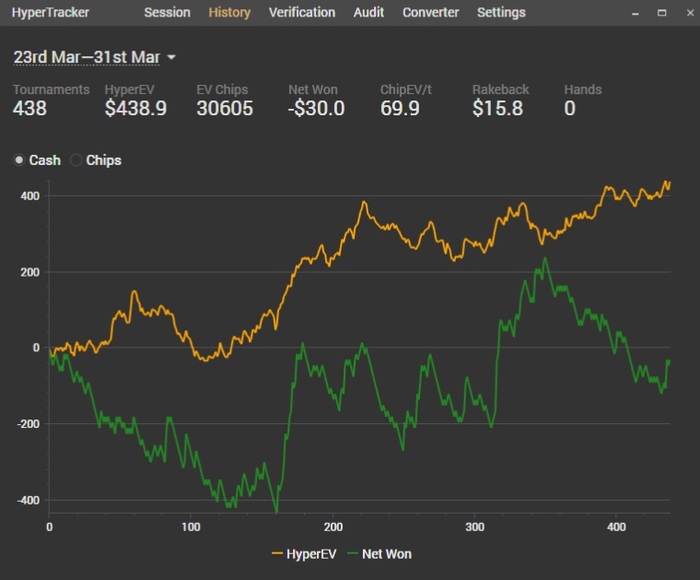
Task: Select the Converter tab
Action: tap(431, 13)
